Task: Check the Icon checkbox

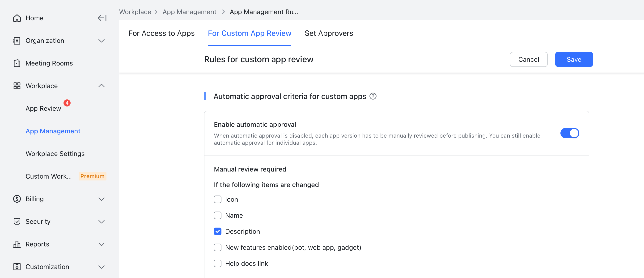Action: 217,200
